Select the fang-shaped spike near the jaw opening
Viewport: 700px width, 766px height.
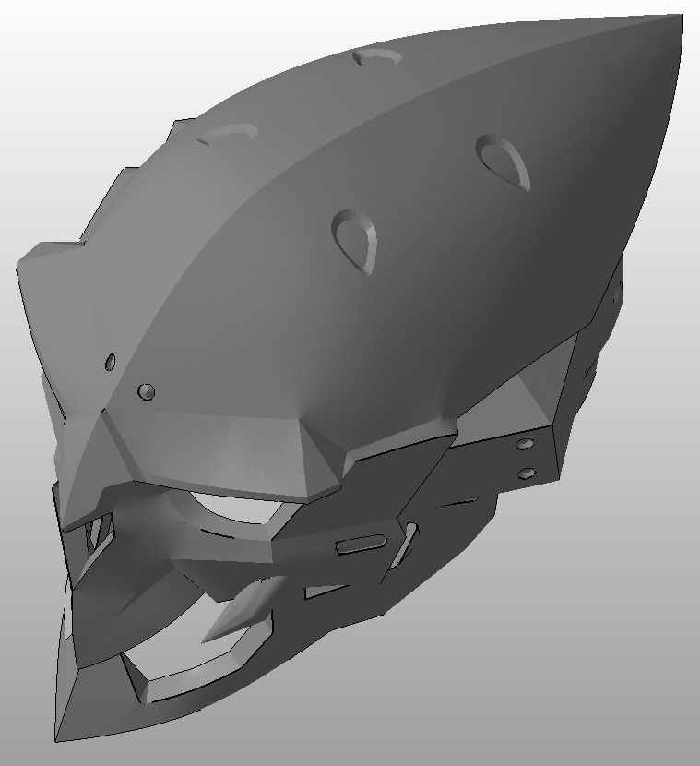tap(244, 611)
